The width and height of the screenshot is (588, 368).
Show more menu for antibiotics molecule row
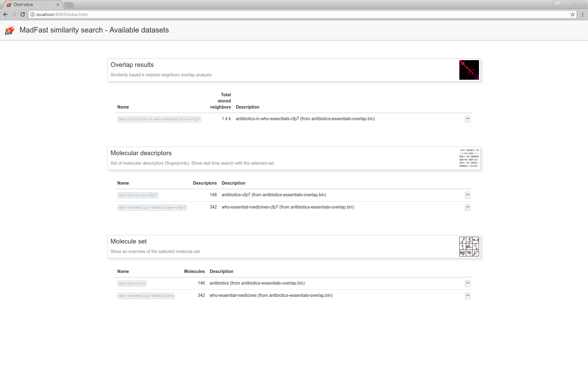point(467,283)
